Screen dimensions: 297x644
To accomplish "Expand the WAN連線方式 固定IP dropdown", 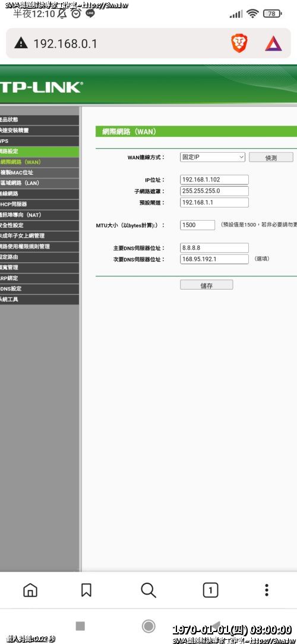I will [213, 157].
